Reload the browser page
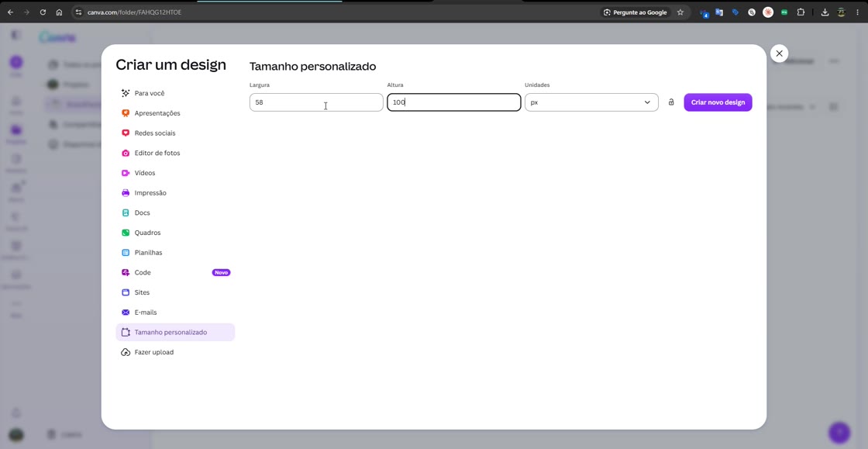This screenshot has width=868, height=449. [43, 12]
